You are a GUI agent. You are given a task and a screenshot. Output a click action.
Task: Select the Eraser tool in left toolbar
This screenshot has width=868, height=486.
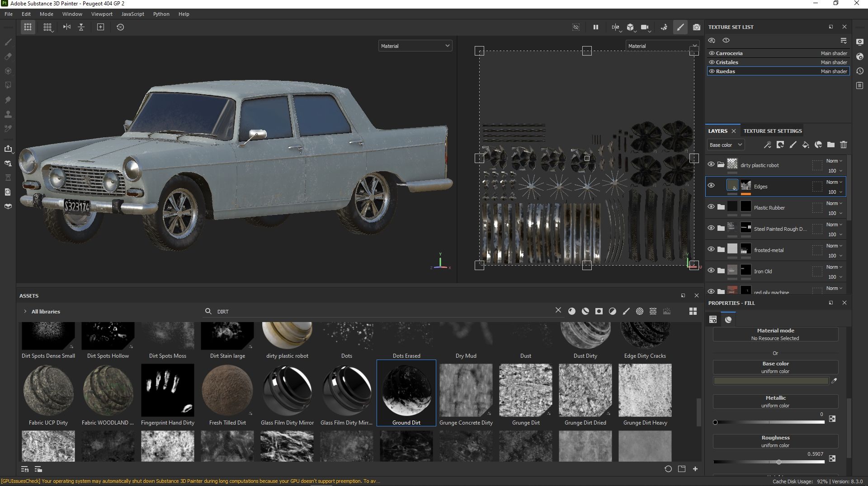point(8,56)
